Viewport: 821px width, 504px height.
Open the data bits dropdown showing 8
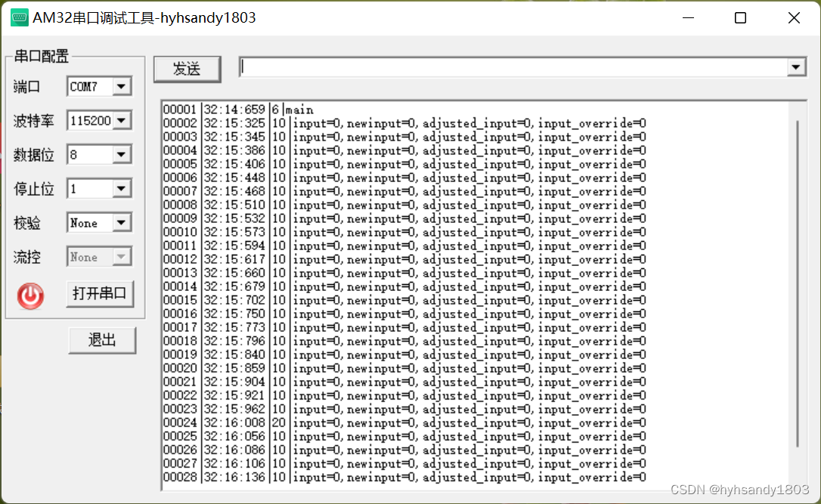tap(121, 154)
